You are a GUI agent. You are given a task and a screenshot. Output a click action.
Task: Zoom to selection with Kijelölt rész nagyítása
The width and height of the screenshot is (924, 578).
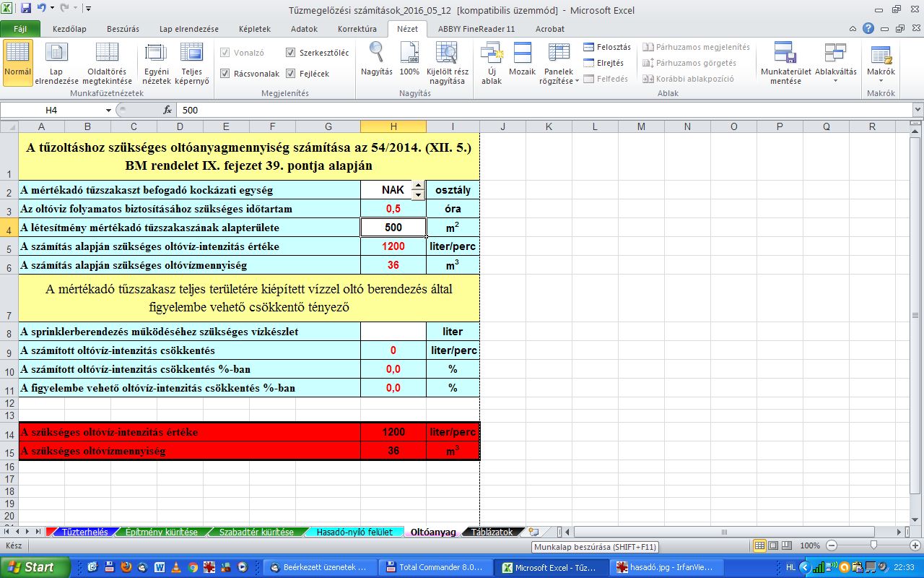[447, 63]
